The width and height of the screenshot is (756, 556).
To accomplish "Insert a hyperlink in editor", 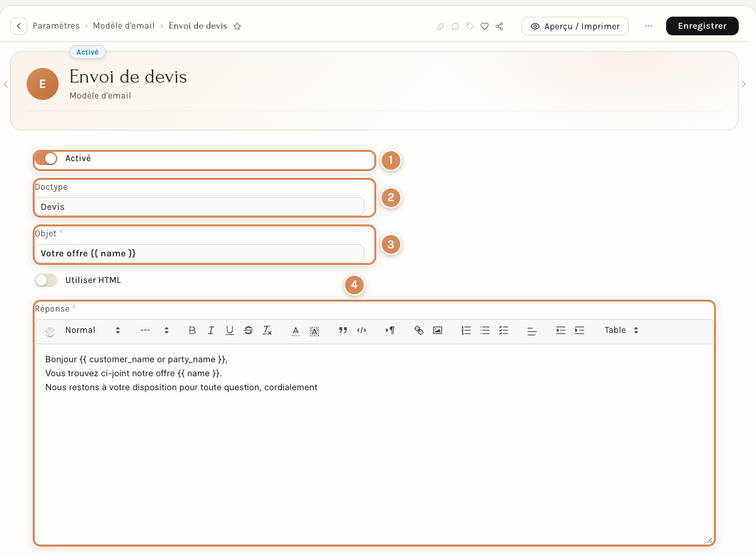I will point(418,330).
